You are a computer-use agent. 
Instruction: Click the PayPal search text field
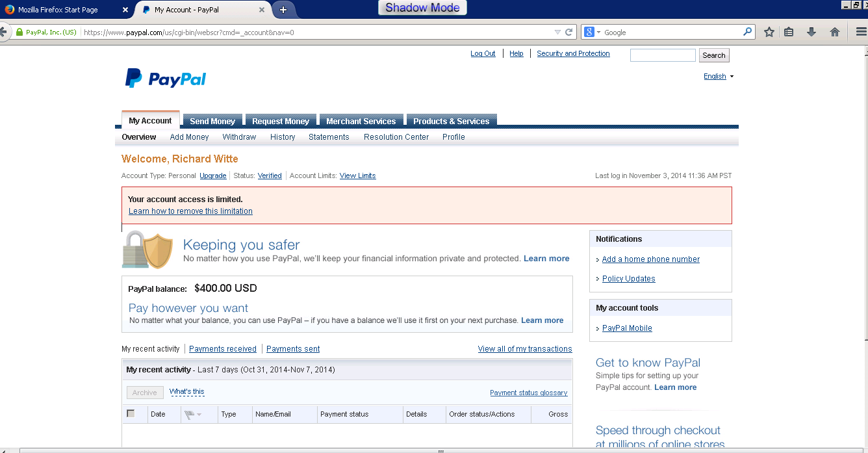tap(663, 55)
